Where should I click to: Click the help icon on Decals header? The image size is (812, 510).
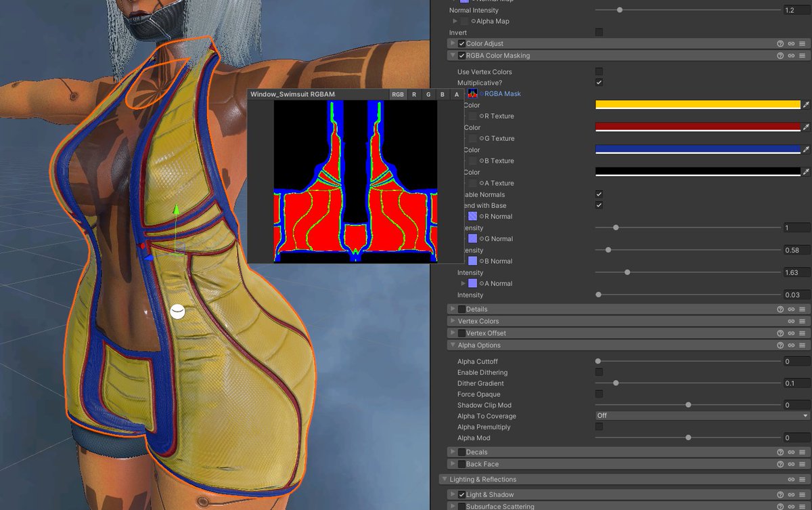coord(780,452)
